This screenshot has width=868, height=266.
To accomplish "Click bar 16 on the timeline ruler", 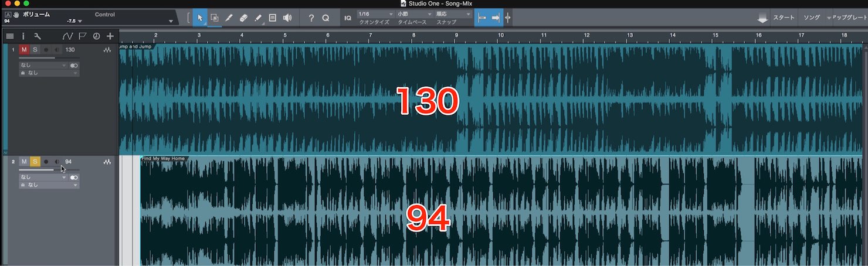I will 758,36.
